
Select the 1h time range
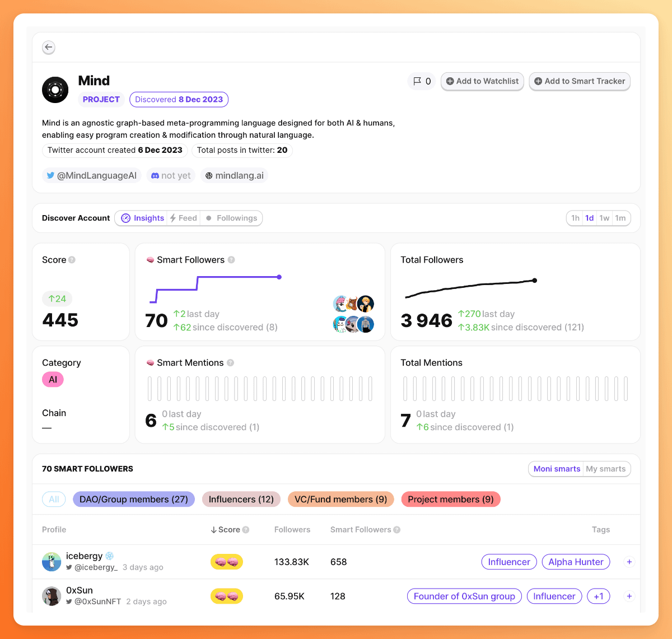(575, 218)
